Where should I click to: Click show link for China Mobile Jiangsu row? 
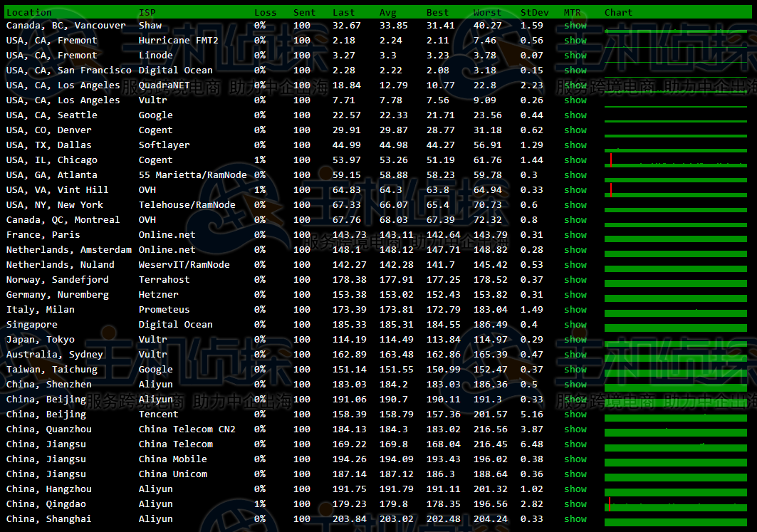click(x=575, y=459)
